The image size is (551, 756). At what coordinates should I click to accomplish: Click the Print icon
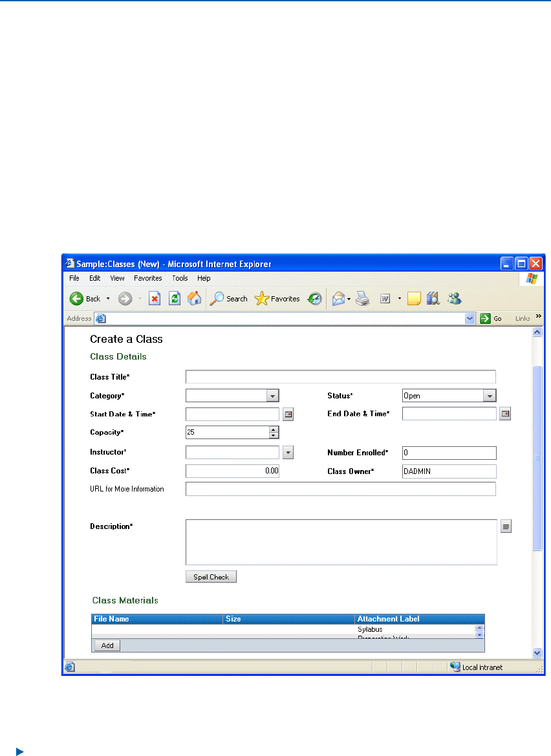(363, 299)
